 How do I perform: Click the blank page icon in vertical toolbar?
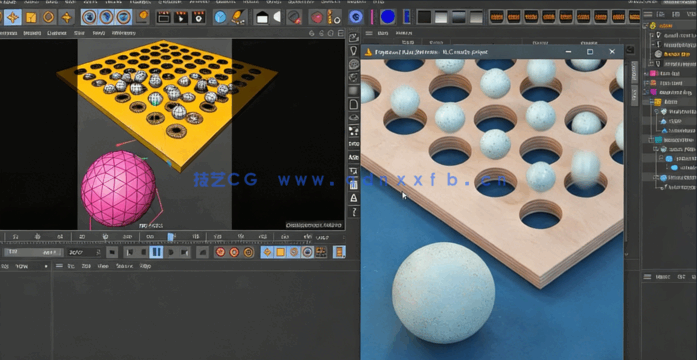[x=354, y=104]
